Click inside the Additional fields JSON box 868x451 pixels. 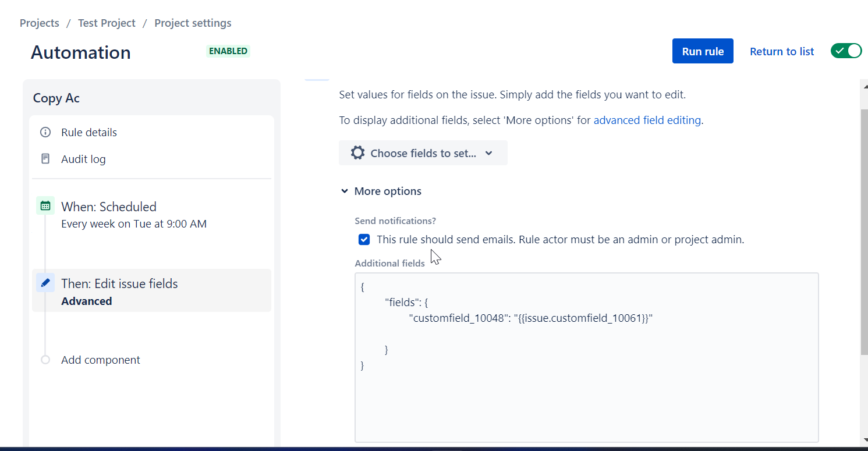click(x=586, y=396)
